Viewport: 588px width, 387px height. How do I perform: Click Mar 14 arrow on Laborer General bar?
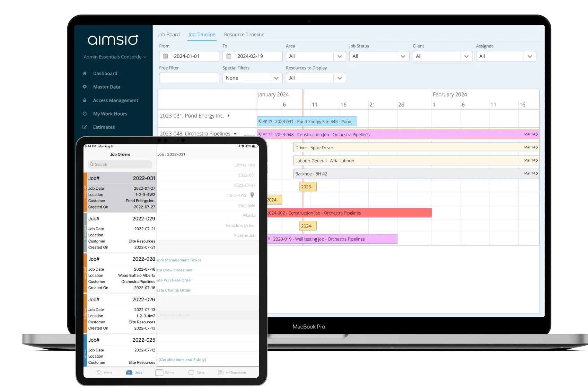point(537,160)
